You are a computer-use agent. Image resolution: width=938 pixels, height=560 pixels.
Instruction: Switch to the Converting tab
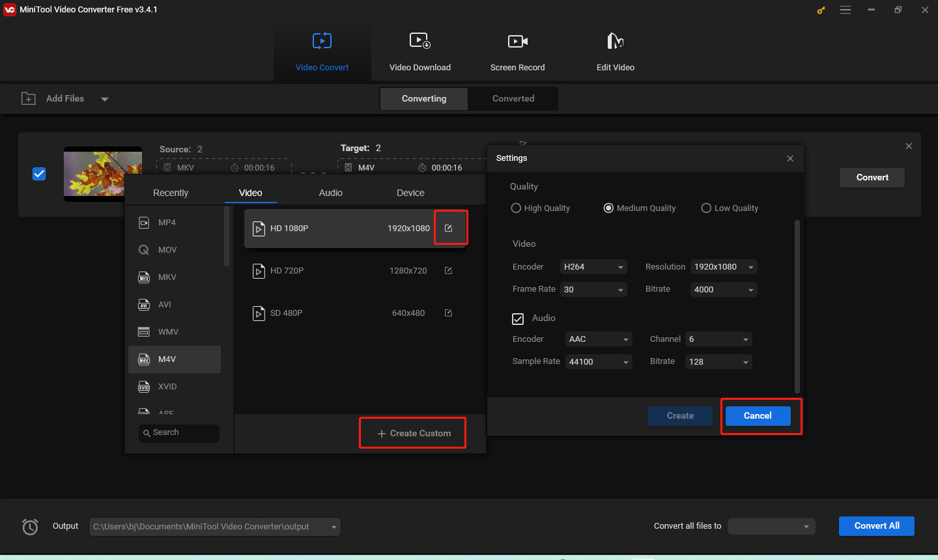[x=424, y=99]
